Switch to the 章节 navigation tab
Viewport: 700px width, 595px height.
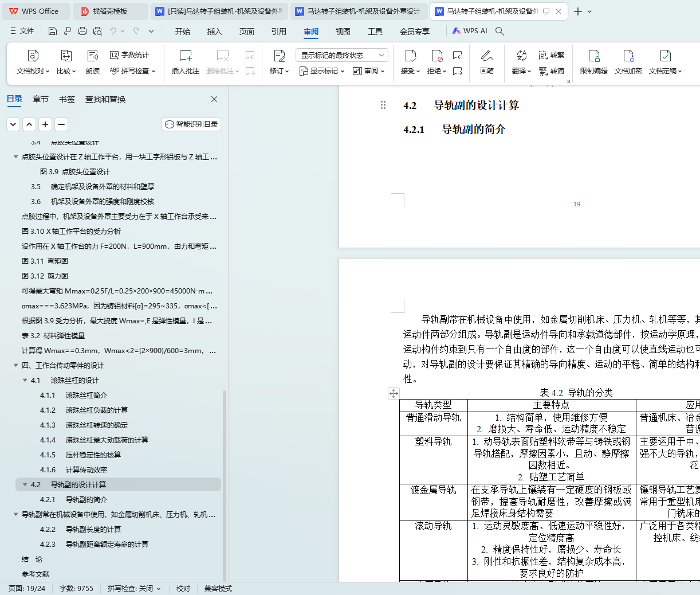pyautogui.click(x=41, y=99)
